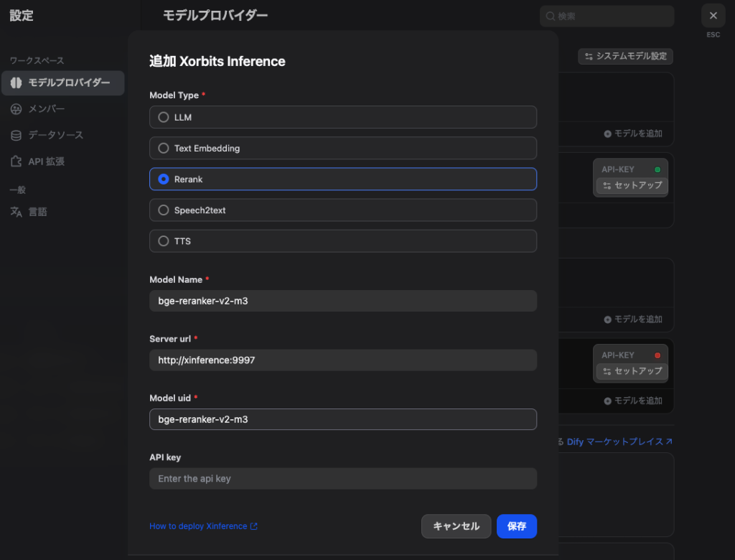Click the モデルプロバイダー page heading
The height and width of the screenshot is (560, 735).
[215, 16]
